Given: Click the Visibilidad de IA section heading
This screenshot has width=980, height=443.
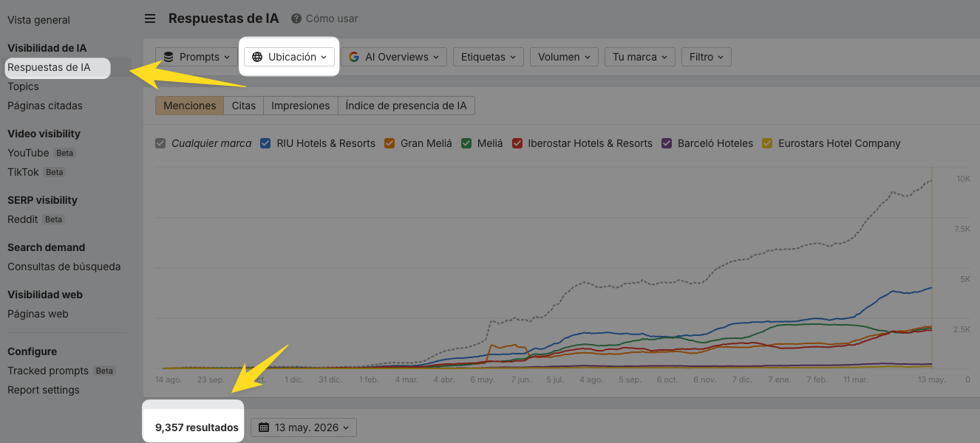Looking at the screenshot, I should [x=47, y=48].
